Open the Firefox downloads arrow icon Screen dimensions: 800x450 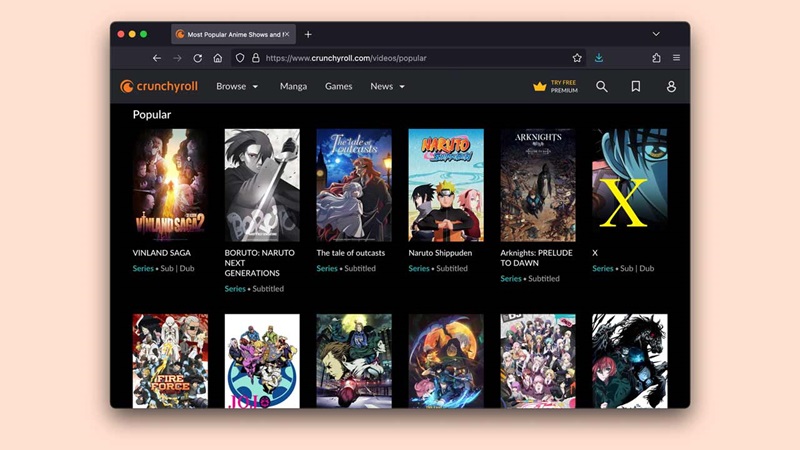coord(599,58)
